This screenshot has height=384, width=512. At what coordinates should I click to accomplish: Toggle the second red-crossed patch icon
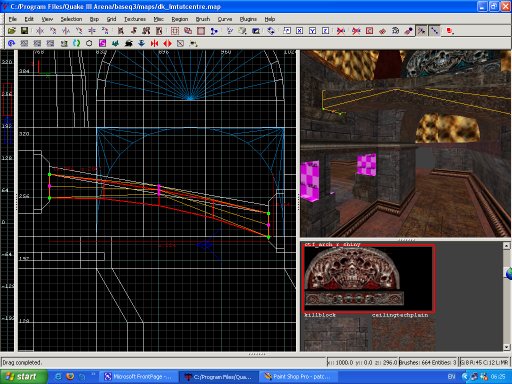click(356, 31)
